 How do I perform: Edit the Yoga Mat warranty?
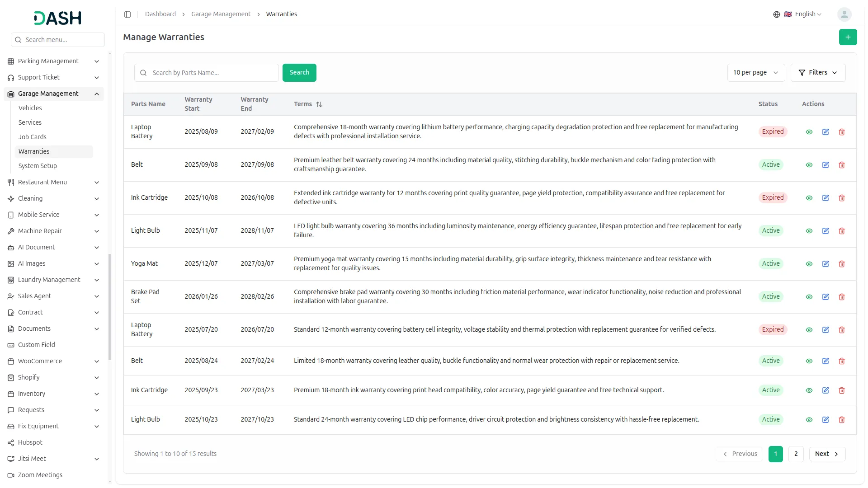(x=825, y=264)
